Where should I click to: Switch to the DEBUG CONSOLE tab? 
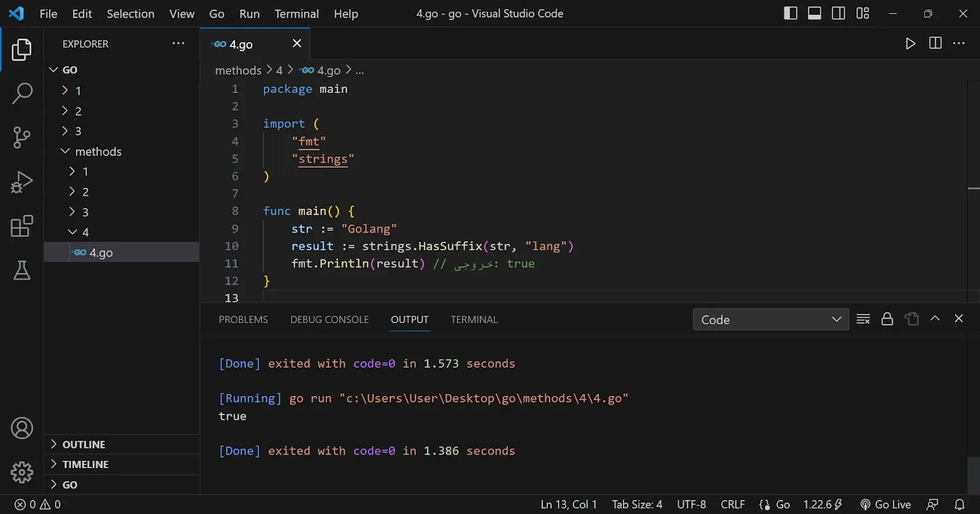click(330, 319)
